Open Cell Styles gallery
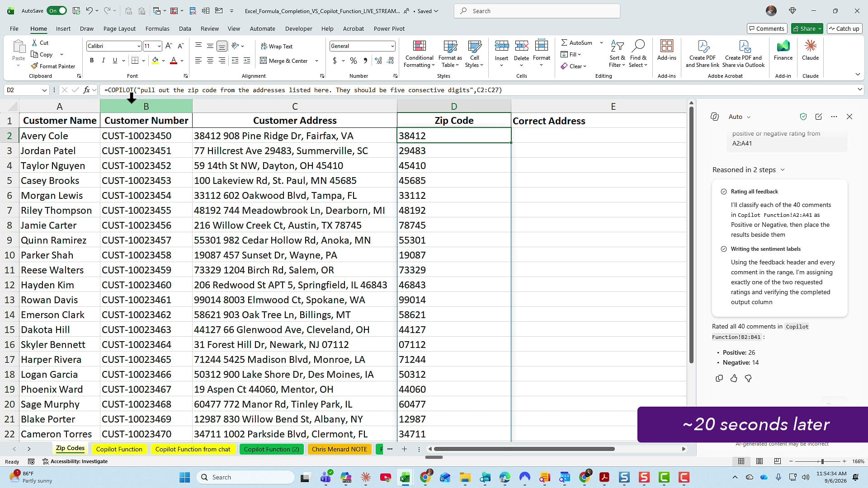This screenshot has height=488, width=868. (x=474, y=54)
